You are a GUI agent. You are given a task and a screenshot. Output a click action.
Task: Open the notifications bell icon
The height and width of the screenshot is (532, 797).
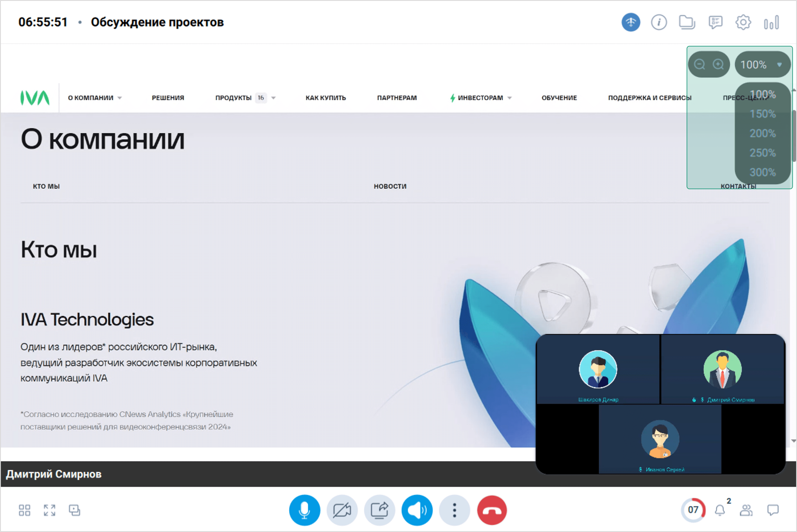click(720, 510)
